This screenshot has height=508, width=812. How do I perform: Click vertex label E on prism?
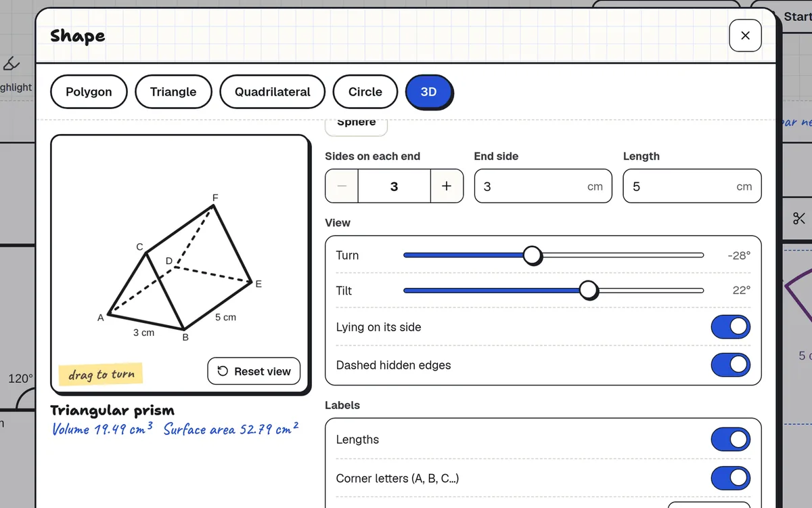tap(258, 284)
